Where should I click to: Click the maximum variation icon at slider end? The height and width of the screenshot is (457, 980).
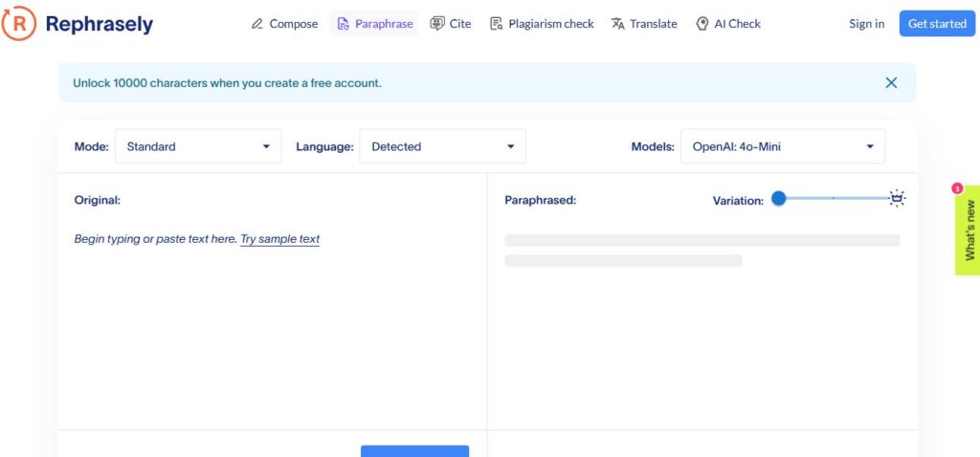point(897,199)
